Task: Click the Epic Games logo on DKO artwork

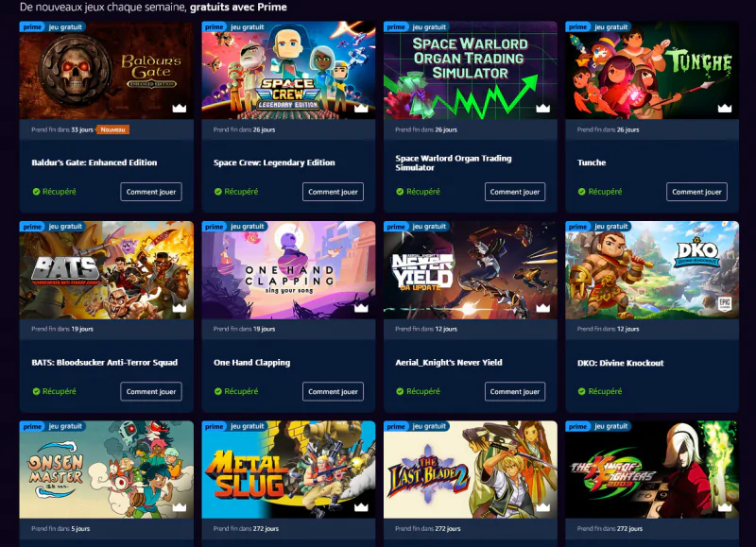Action: [725, 304]
